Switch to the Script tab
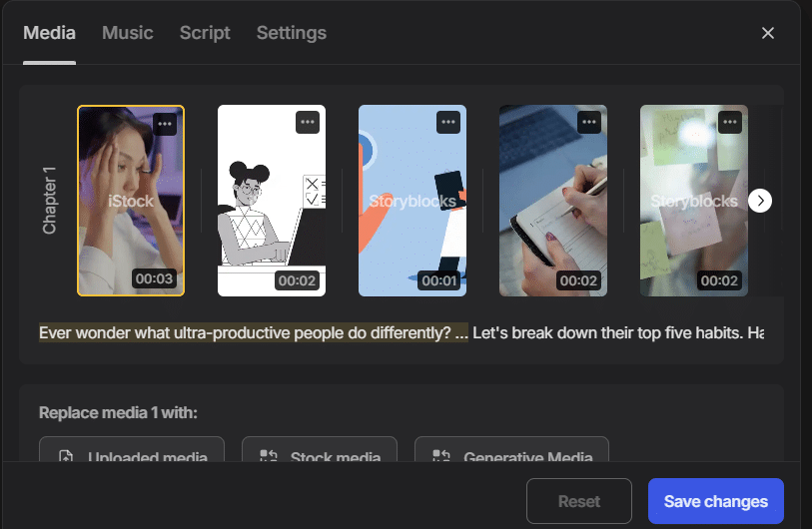812x529 pixels. pos(205,33)
